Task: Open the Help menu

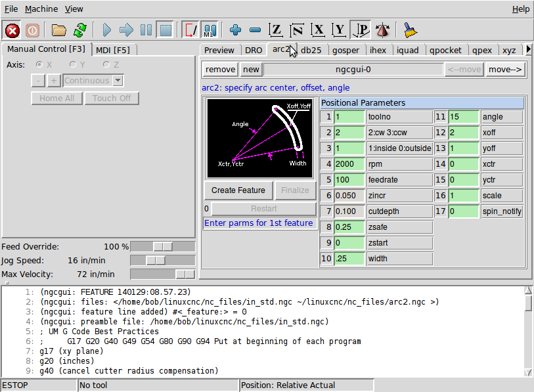Action: click(x=521, y=9)
